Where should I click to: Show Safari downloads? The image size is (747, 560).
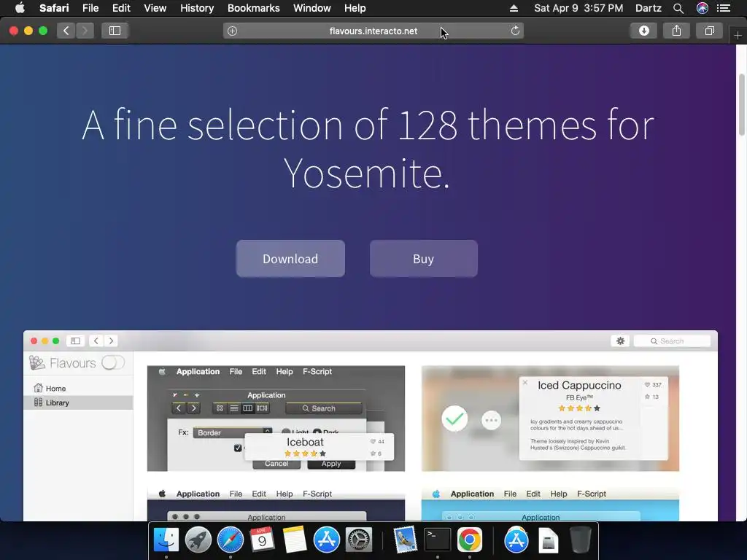tap(643, 31)
